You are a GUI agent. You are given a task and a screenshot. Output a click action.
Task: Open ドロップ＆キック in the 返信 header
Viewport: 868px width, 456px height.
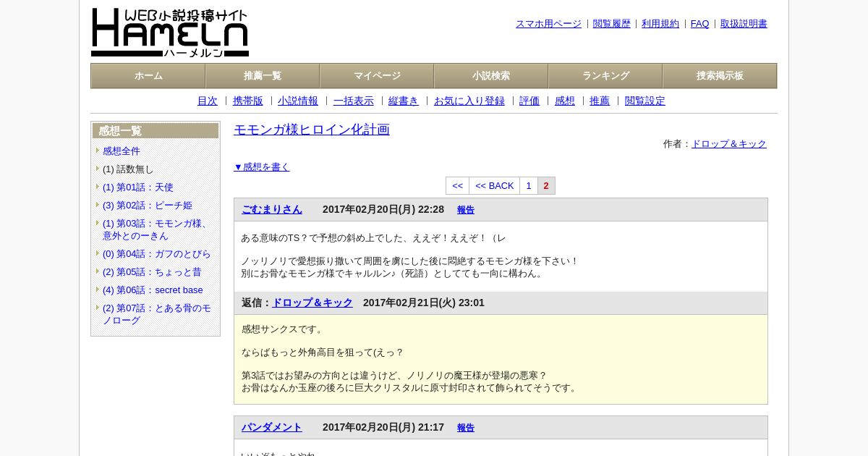pyautogui.click(x=312, y=303)
